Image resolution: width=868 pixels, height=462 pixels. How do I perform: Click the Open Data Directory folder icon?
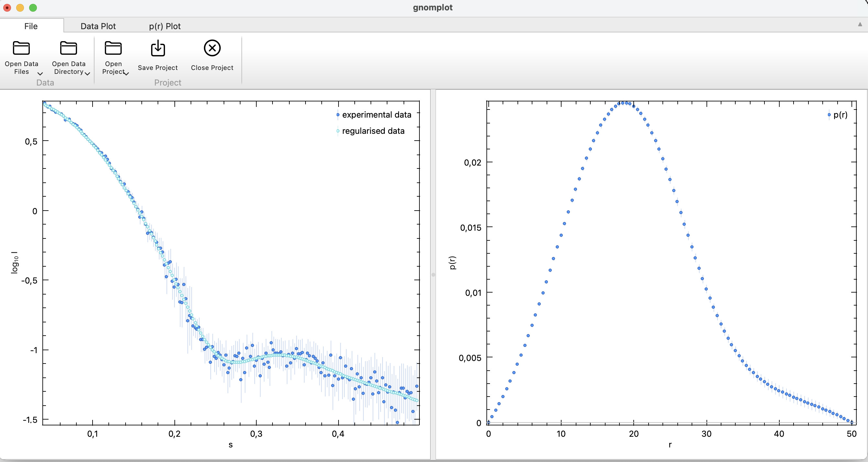coord(68,48)
